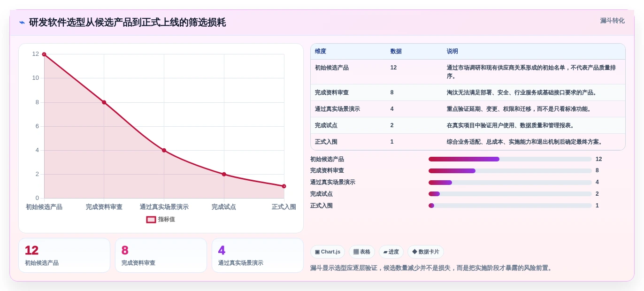Click the 正式入围 progress bar
644x291 pixels.
(x=510, y=206)
